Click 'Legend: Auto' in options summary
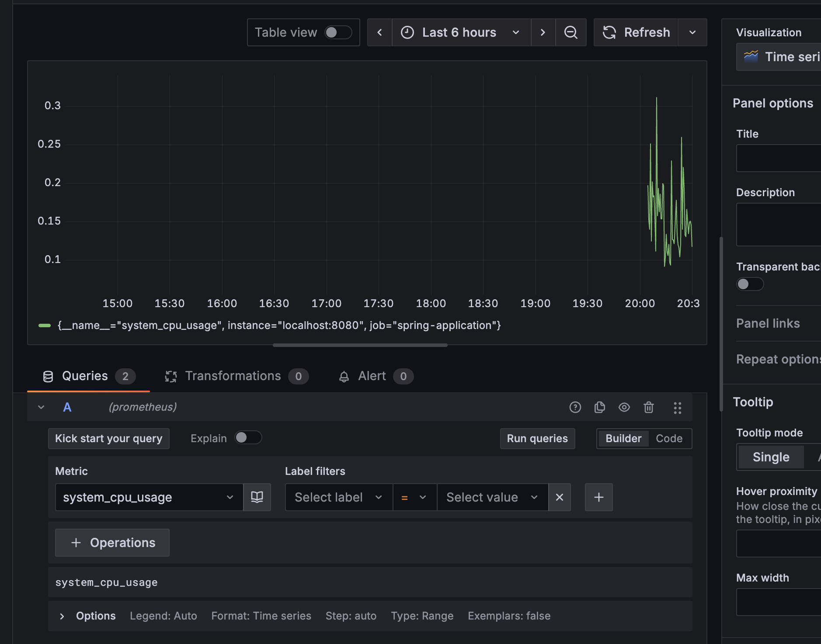821x644 pixels. tap(164, 616)
